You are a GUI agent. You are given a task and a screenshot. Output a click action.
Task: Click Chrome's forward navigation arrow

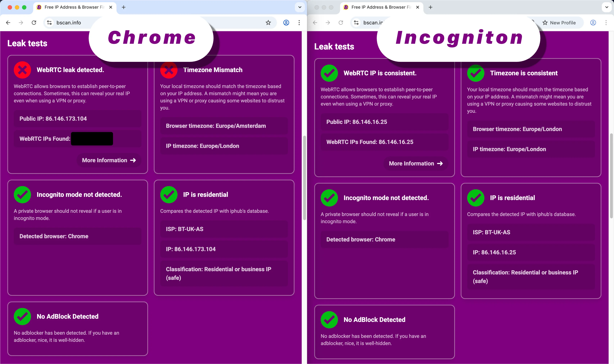point(21,23)
